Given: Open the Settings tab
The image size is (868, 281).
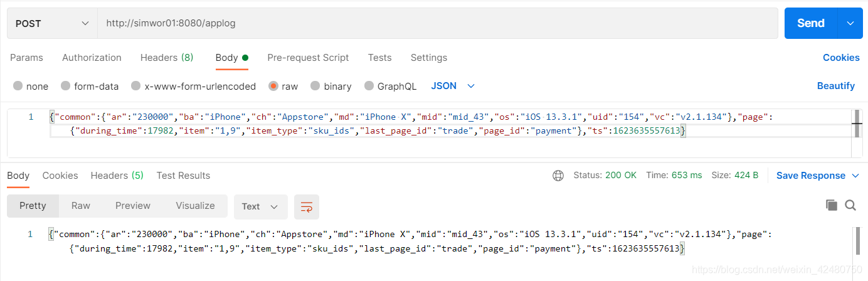Looking at the screenshot, I should (x=429, y=58).
